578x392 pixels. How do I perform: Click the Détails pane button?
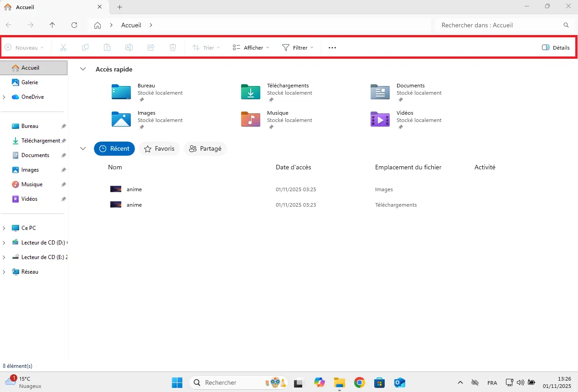tap(556, 47)
